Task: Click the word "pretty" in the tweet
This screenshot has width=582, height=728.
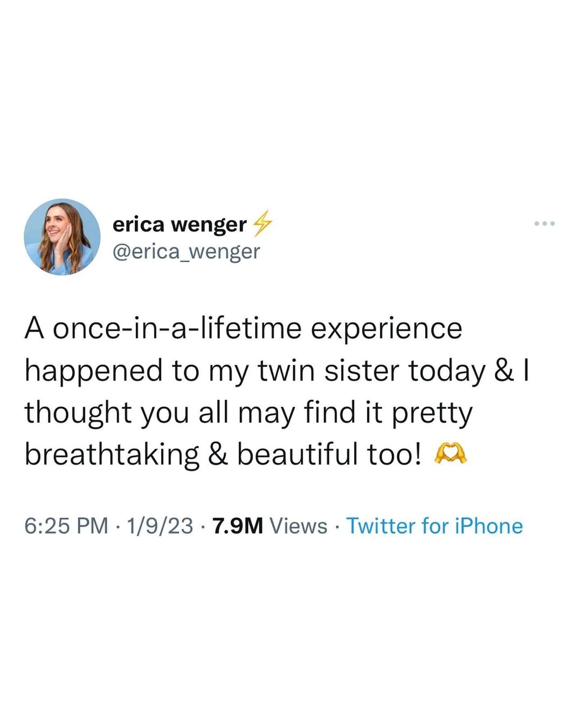Action: point(432,413)
